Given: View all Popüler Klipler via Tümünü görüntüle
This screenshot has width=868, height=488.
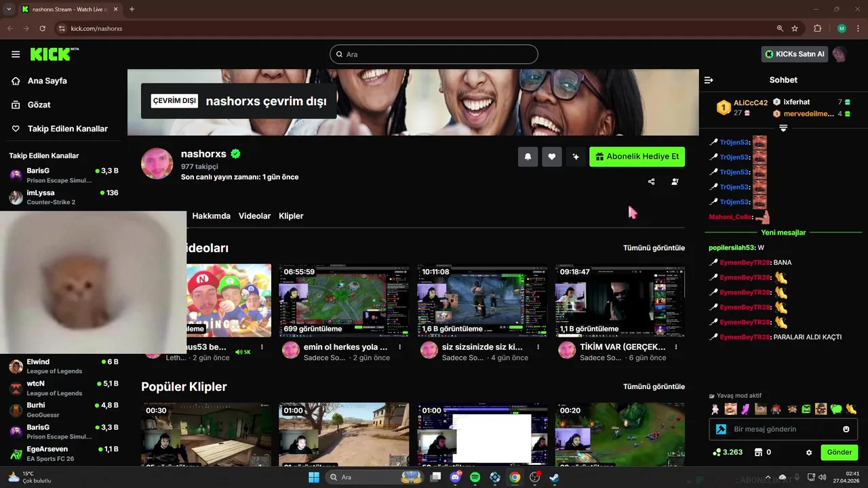Looking at the screenshot, I should (x=654, y=386).
